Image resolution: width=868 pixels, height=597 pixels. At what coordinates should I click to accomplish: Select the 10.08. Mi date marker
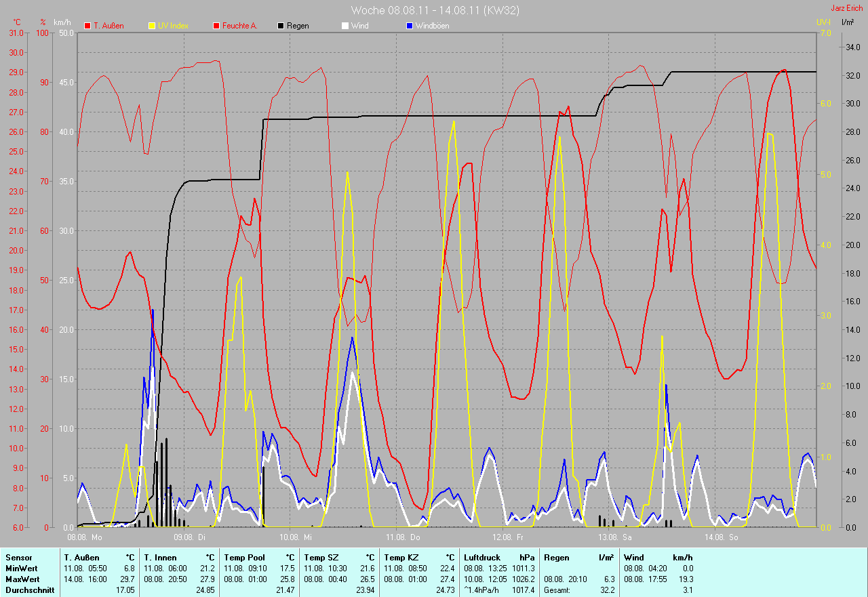pyautogui.click(x=297, y=537)
